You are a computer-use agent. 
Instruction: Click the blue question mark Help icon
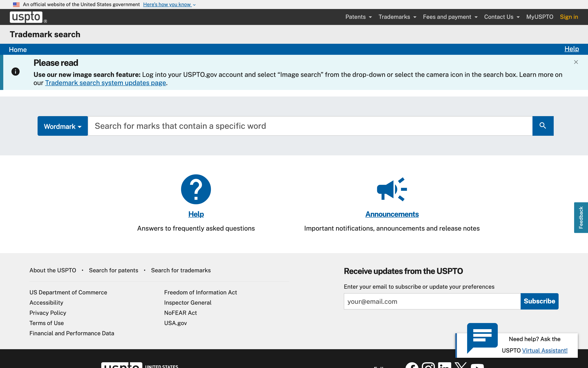[196, 189]
